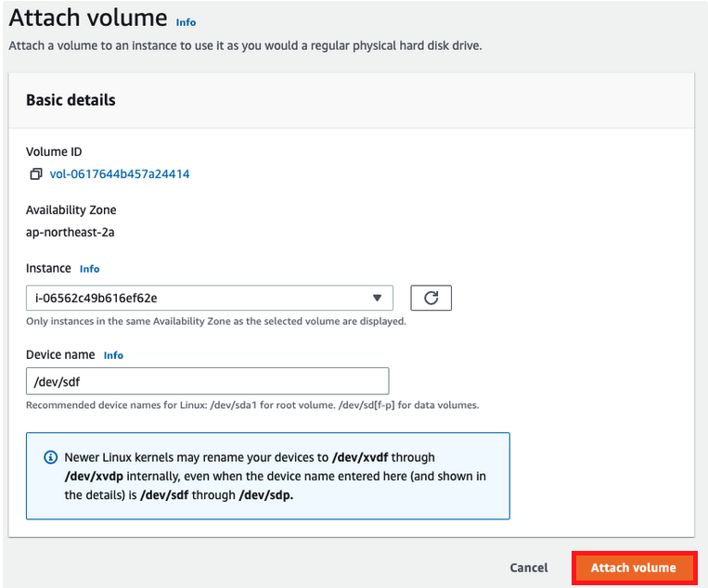
Task: Click the same Availability Zone instances hint
Action: pos(215,322)
